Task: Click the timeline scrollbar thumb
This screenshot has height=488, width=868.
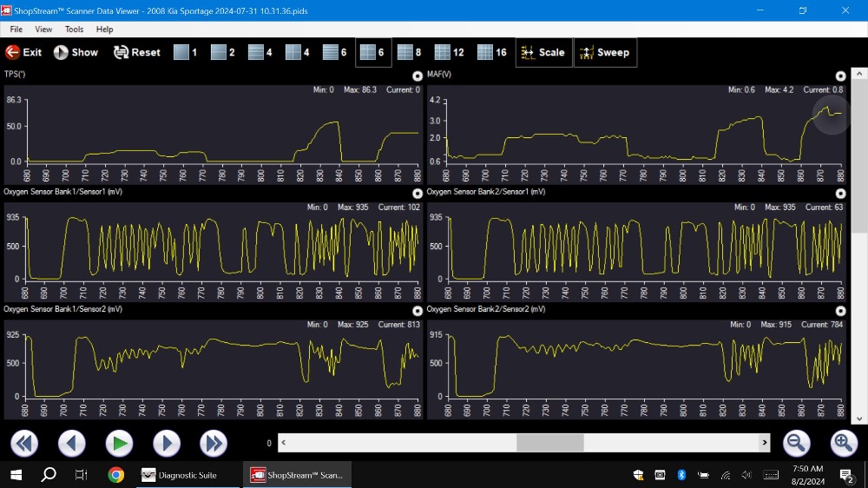Action: click(x=550, y=443)
